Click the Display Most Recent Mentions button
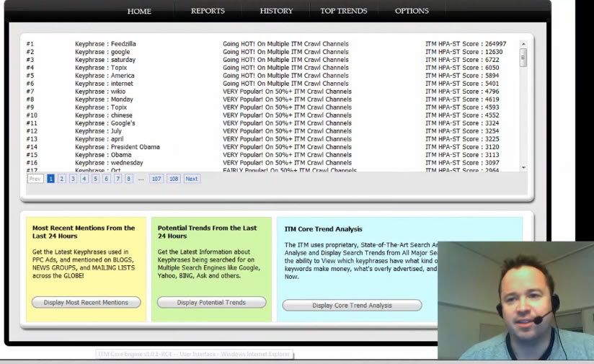The image size is (594, 364). 86,302
